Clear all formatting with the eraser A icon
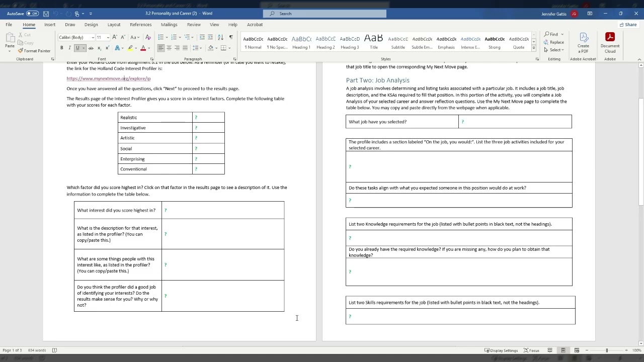Viewport: 644px width, 362px height. click(148, 37)
